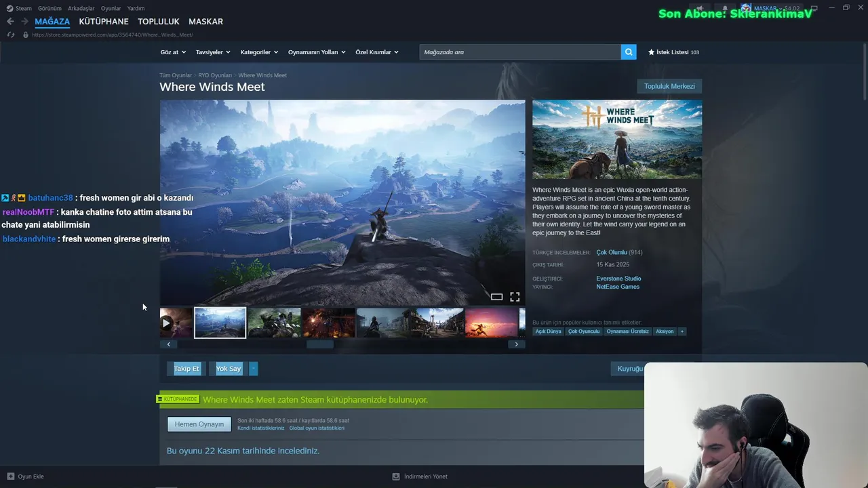Open Kendi istatistikleriniz link
The image size is (868, 488).
261,428
